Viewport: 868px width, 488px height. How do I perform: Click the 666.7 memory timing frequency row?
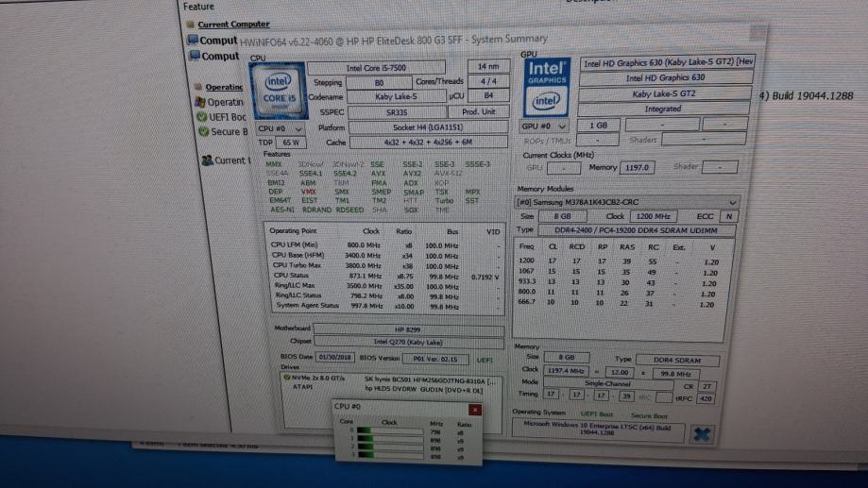coord(616,303)
